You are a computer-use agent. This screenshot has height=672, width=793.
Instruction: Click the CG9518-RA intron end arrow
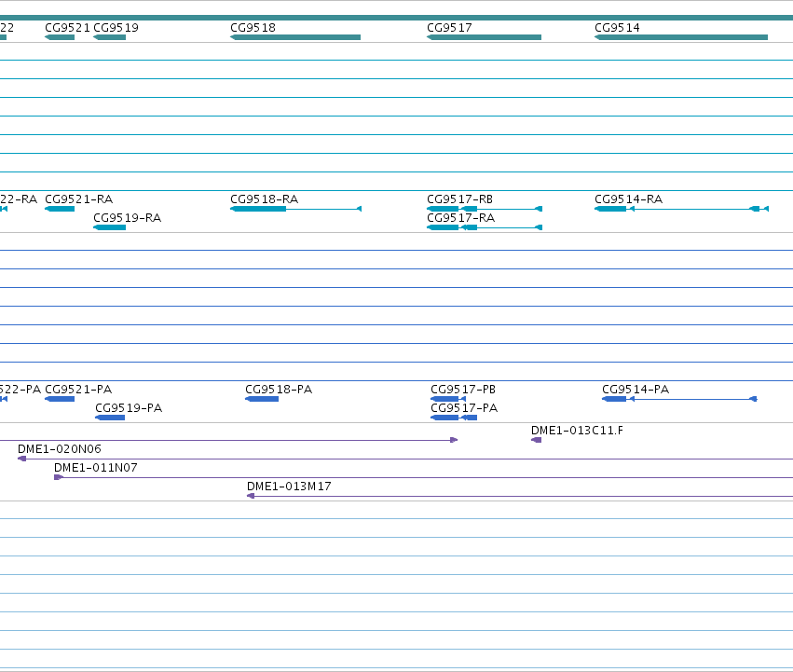[x=359, y=209]
